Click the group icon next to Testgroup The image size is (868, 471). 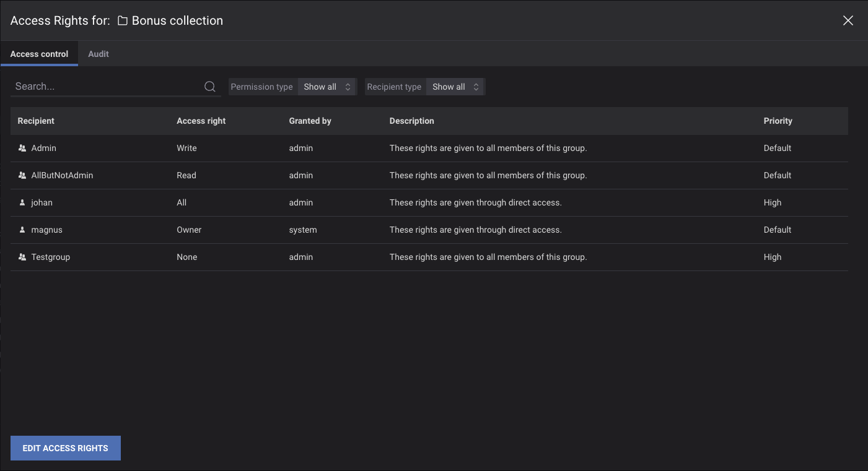tap(22, 257)
